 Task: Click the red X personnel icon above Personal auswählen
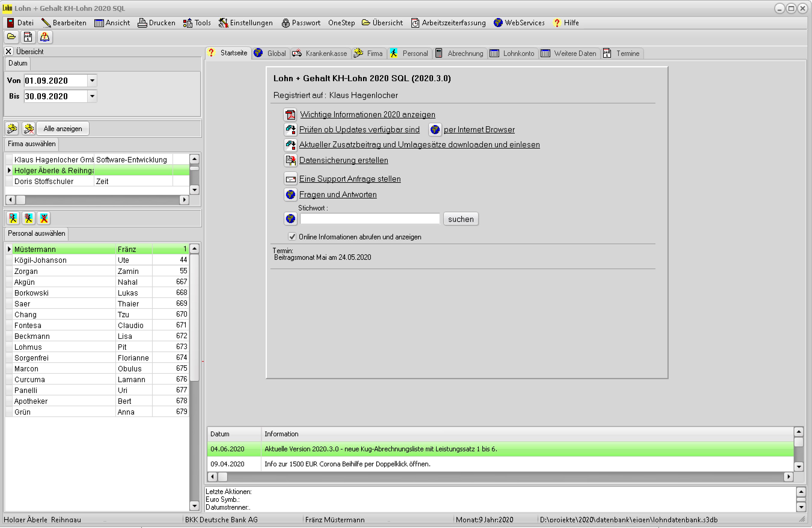point(44,218)
